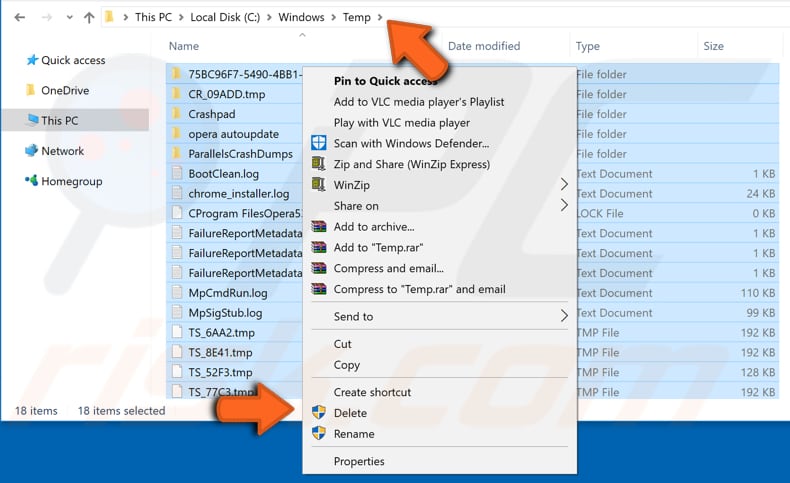Expand chevron after Temp in address bar
Image resolution: width=790 pixels, height=483 pixels.
point(380,18)
